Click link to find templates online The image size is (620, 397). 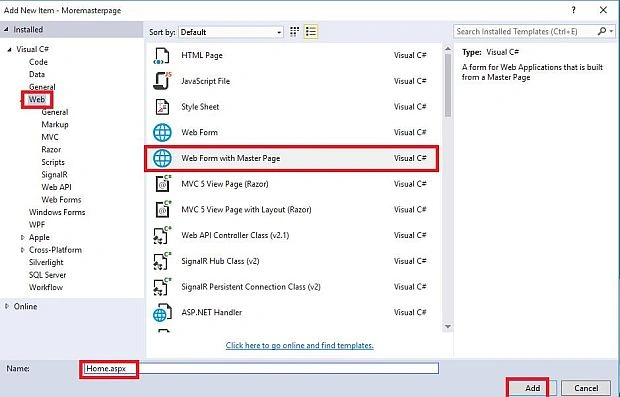[x=300, y=345]
